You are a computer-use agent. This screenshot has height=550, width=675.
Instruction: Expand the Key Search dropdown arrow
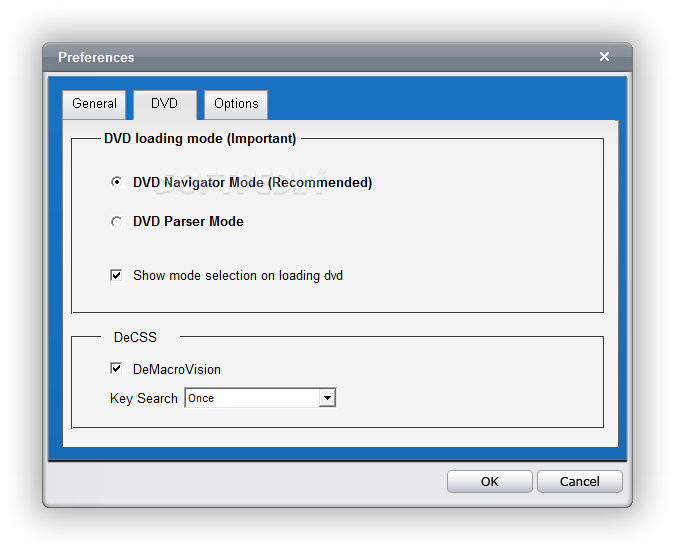(327, 398)
